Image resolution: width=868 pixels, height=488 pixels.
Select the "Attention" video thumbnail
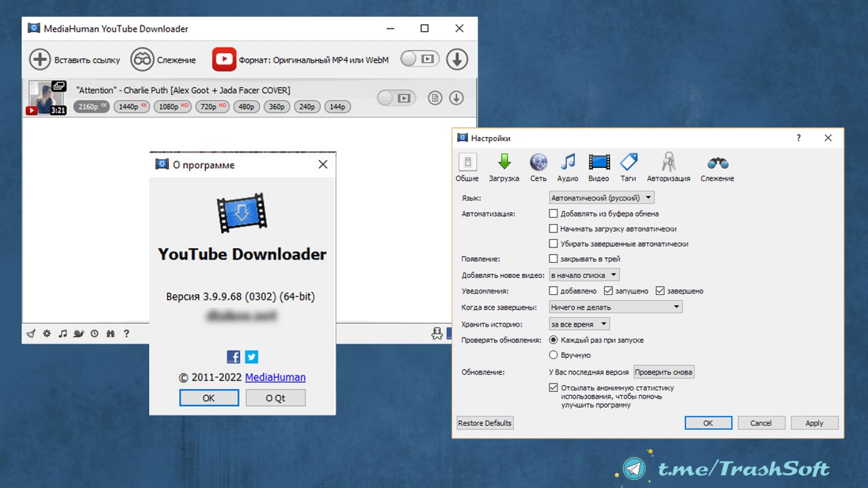tap(46, 98)
